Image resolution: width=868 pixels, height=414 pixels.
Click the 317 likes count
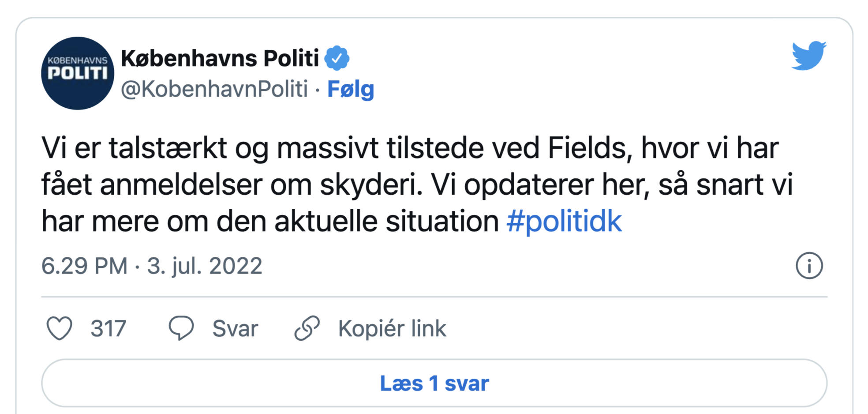click(x=108, y=329)
